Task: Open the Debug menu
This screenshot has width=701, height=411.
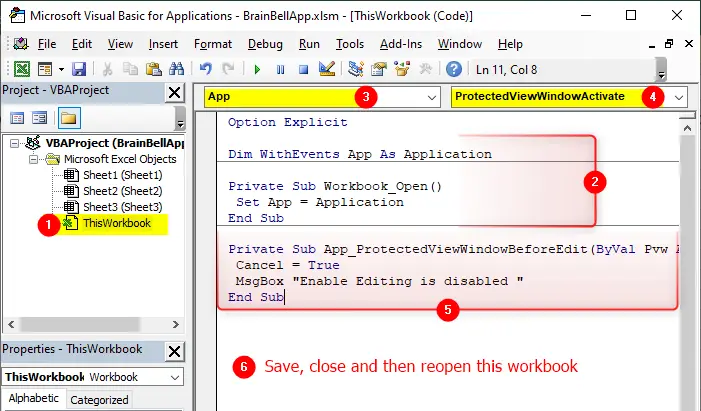Action: click(265, 44)
